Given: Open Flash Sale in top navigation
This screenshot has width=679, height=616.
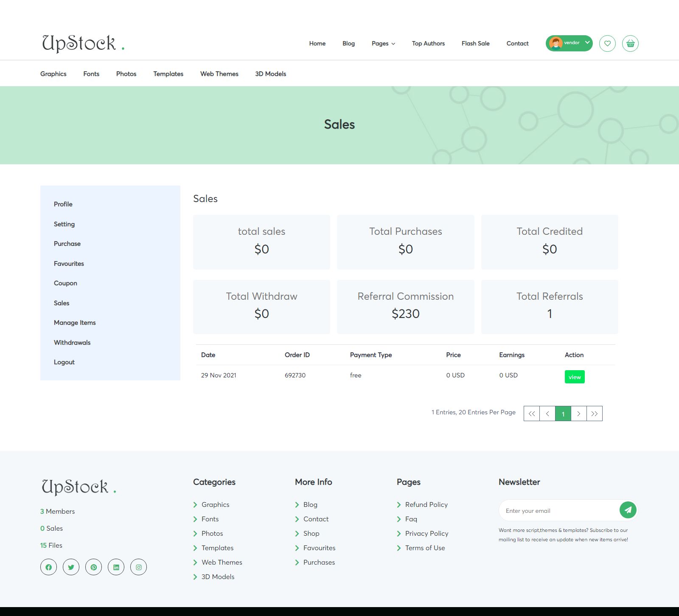Looking at the screenshot, I should (476, 43).
